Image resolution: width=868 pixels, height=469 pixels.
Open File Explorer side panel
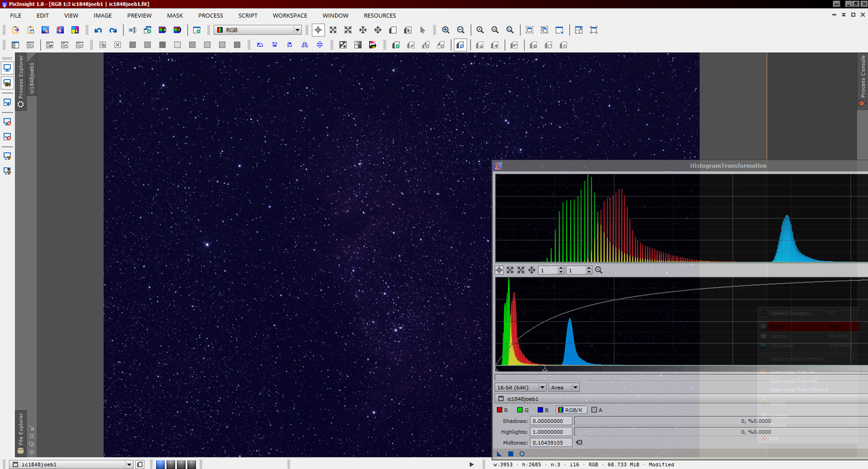point(20,433)
